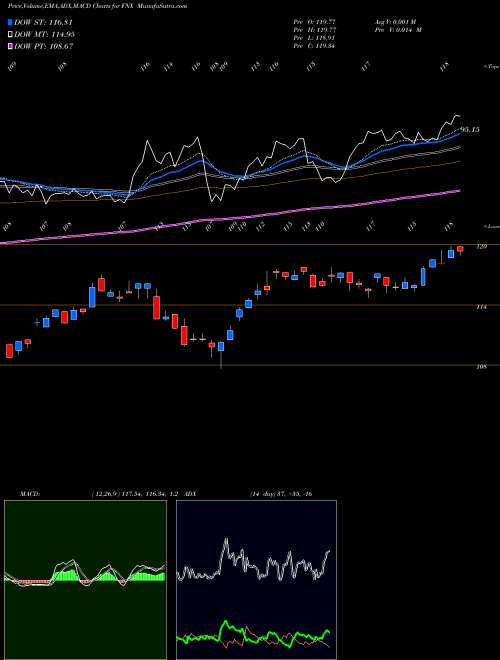Screen dimensions: 500x660
Task: Click the lowest candle wick touching 108 line
Action: click(x=221, y=354)
